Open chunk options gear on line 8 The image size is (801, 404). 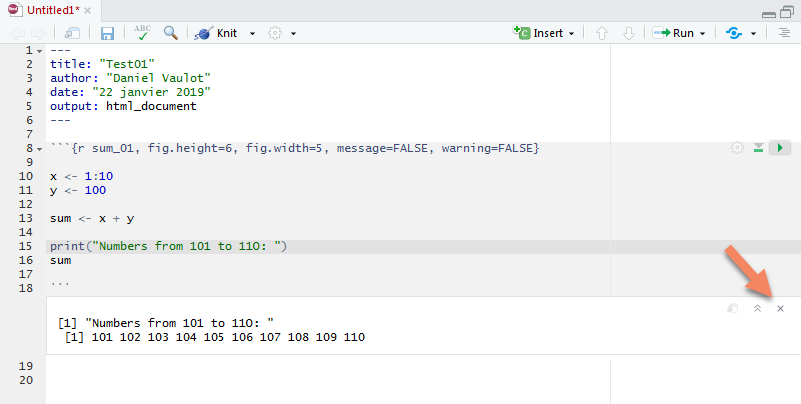(x=737, y=148)
